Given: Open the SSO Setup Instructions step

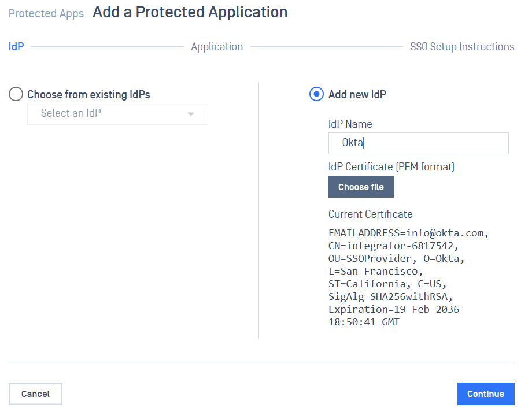Looking at the screenshot, I should [x=462, y=47].
